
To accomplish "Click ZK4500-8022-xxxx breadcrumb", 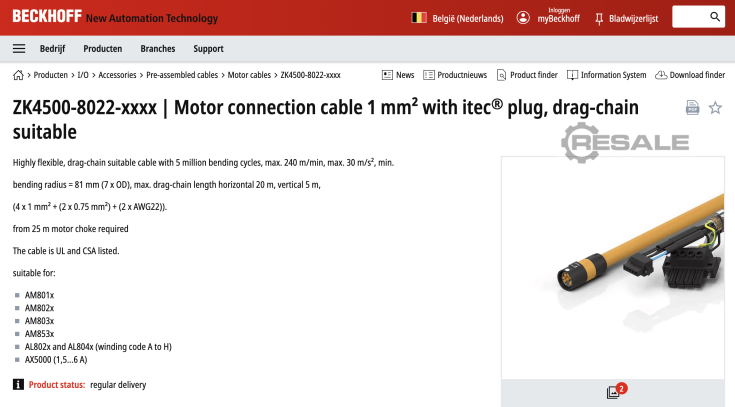I will pyautogui.click(x=310, y=75).
